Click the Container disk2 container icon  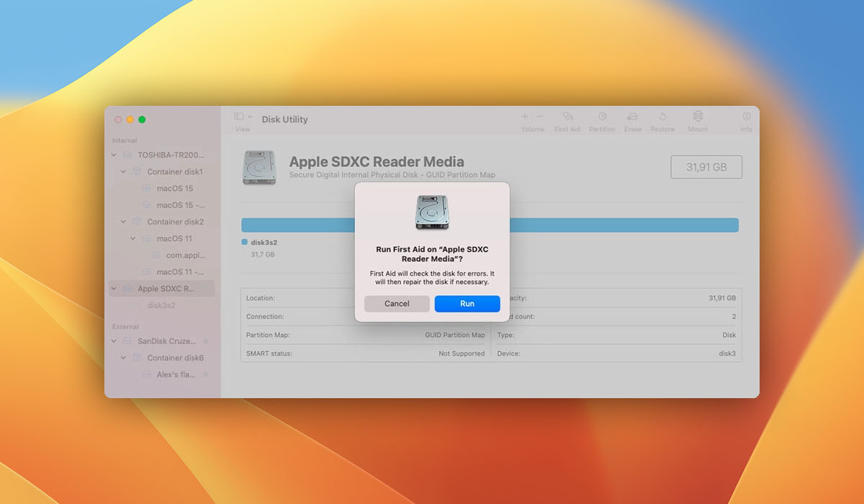[137, 222]
